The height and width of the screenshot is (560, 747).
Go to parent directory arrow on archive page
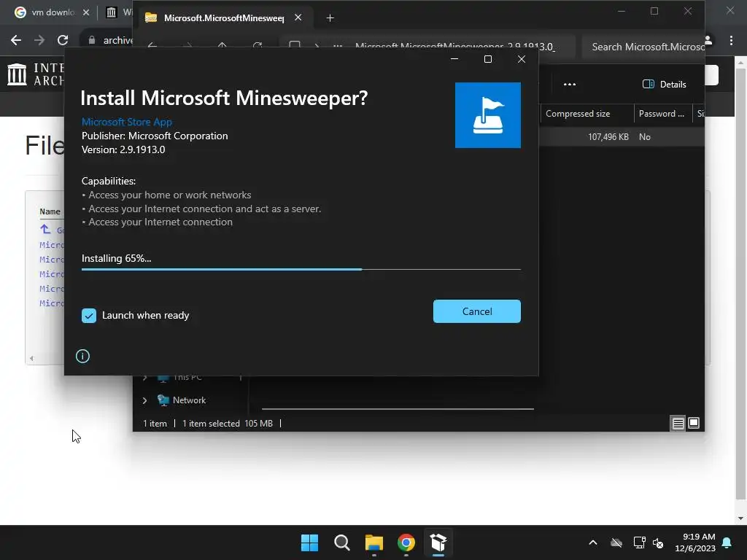[x=45, y=229]
